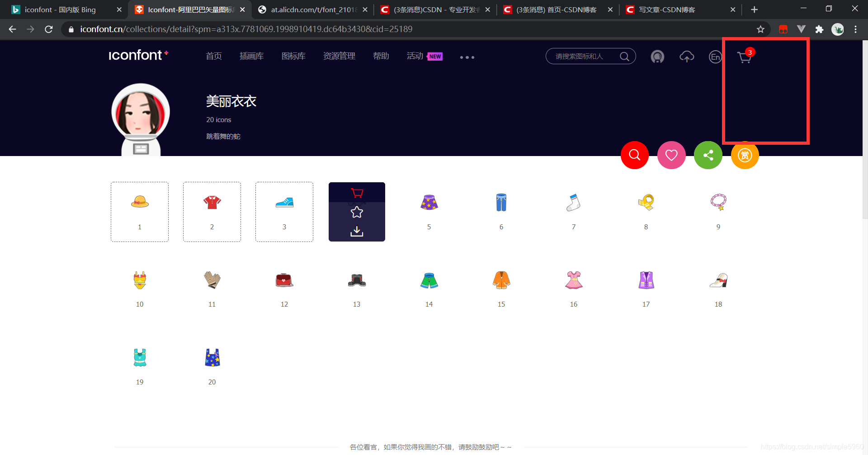Click the yellow mascot feedback button

745,155
